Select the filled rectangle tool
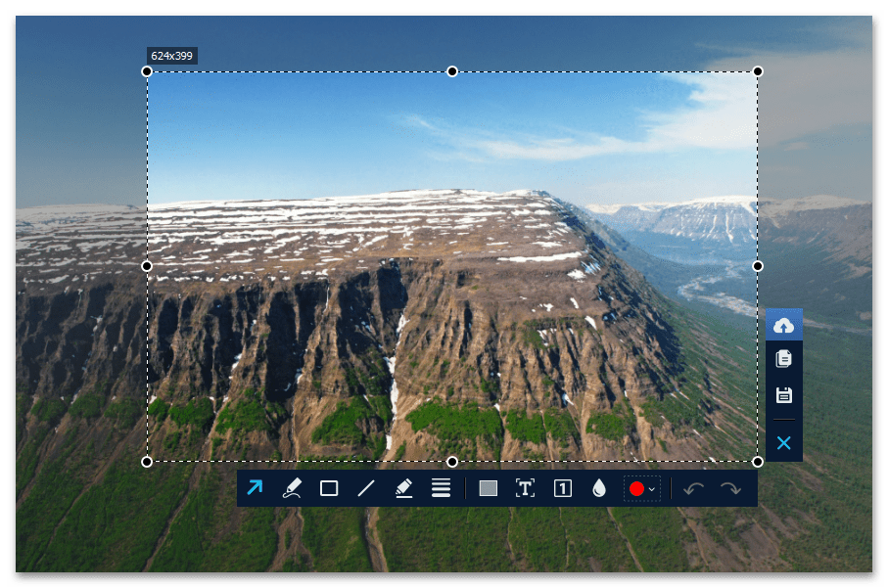888x588 pixels. [488, 488]
